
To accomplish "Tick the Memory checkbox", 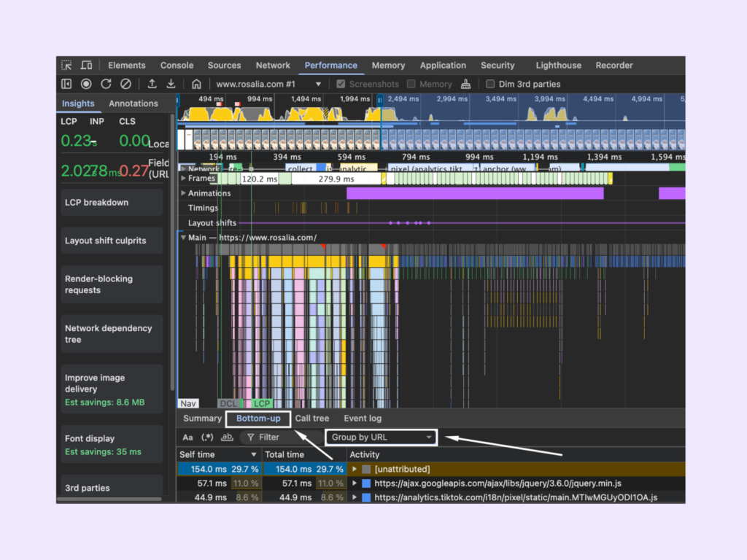I will pos(411,84).
